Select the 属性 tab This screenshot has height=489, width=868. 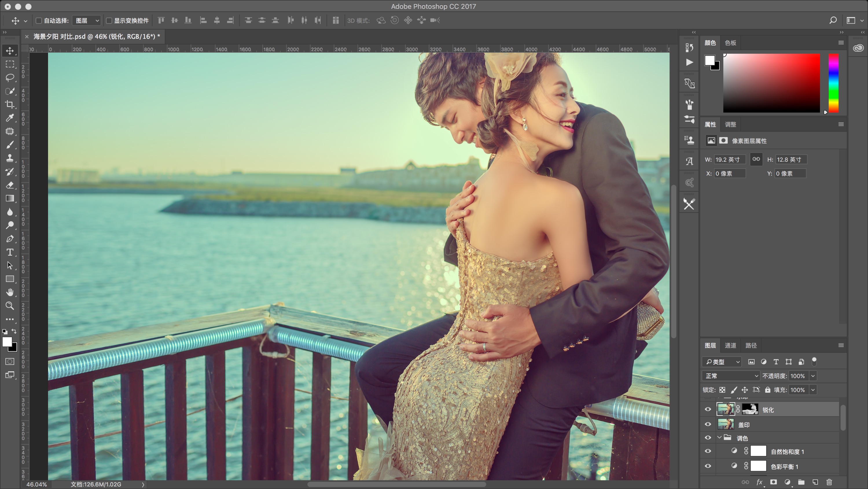710,124
